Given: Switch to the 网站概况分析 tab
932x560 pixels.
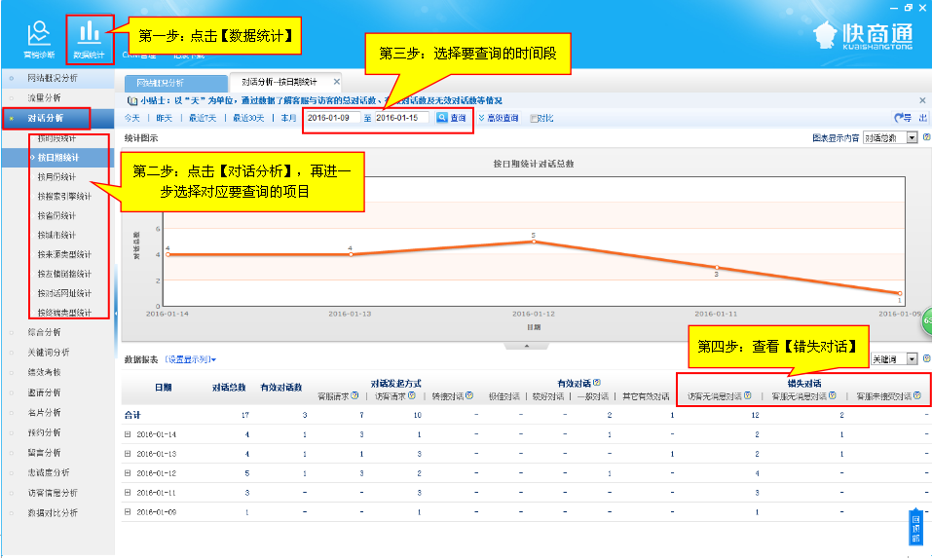Looking at the screenshot, I should 160,83.
